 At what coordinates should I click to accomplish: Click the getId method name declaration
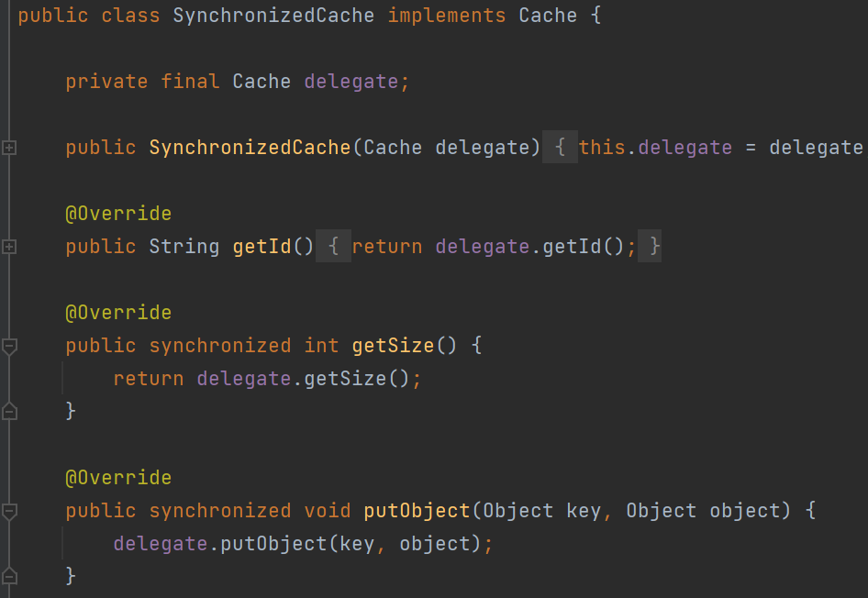tap(262, 247)
